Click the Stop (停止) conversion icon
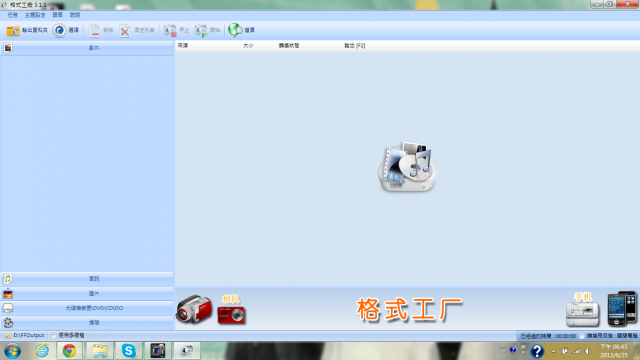This screenshot has width=640, height=360. tap(169, 31)
